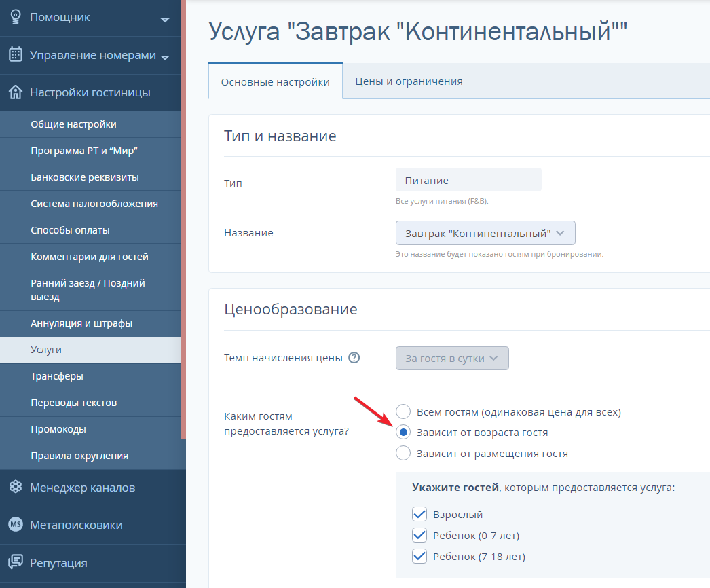
Task: Click the house icon for Настройки гостиницы
Action: pos(16,92)
